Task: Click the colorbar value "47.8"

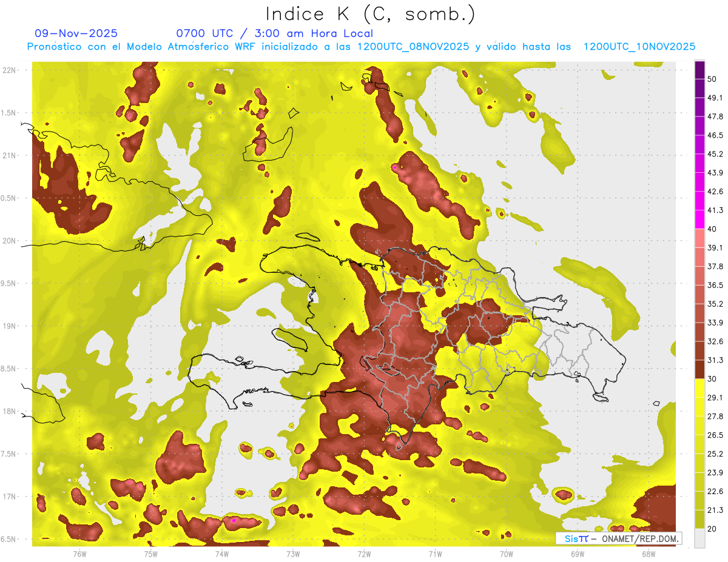Action: (x=715, y=116)
